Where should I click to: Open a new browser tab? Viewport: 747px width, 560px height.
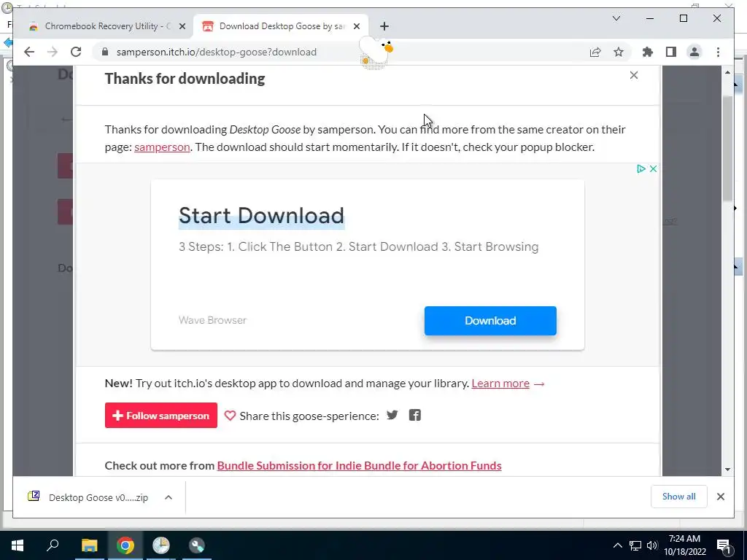click(x=384, y=26)
